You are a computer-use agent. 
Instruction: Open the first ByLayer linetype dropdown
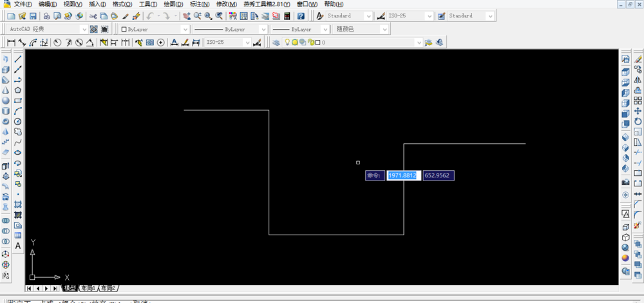(263, 29)
